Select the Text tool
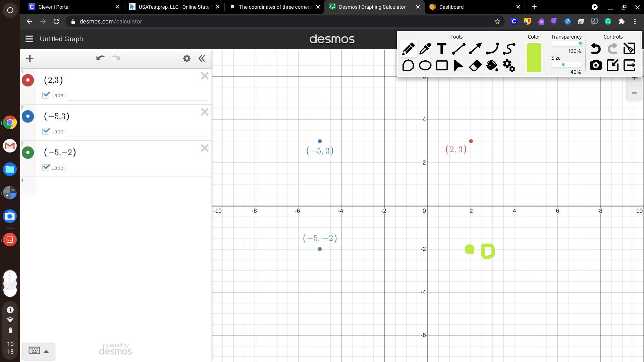644x362 pixels. tap(442, 49)
